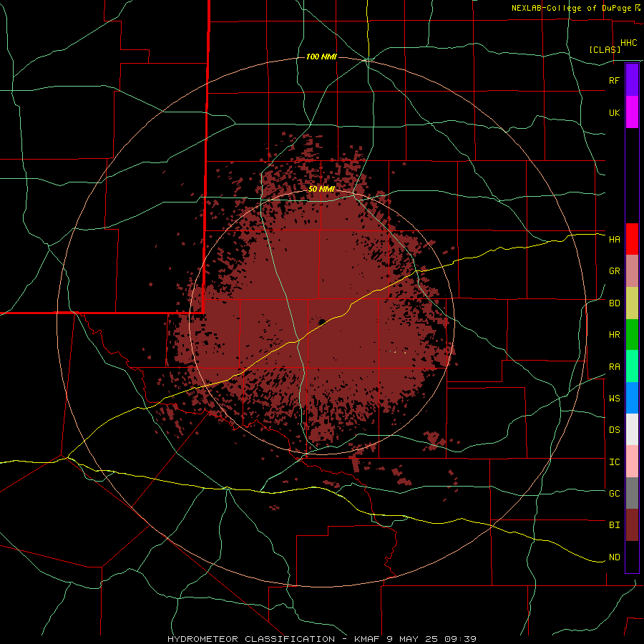Click the HR green legend swatch
The image size is (644, 644).
632,335
